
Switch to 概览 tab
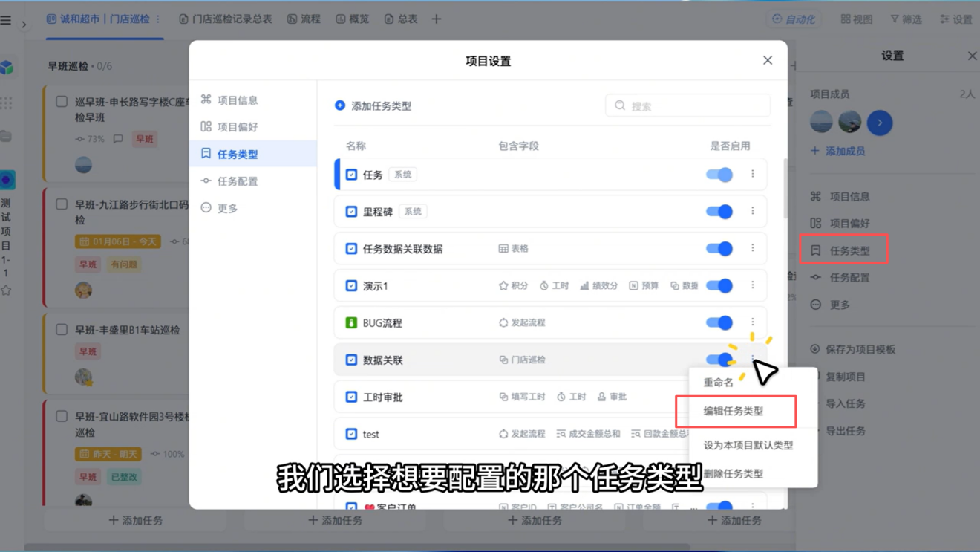point(353,19)
